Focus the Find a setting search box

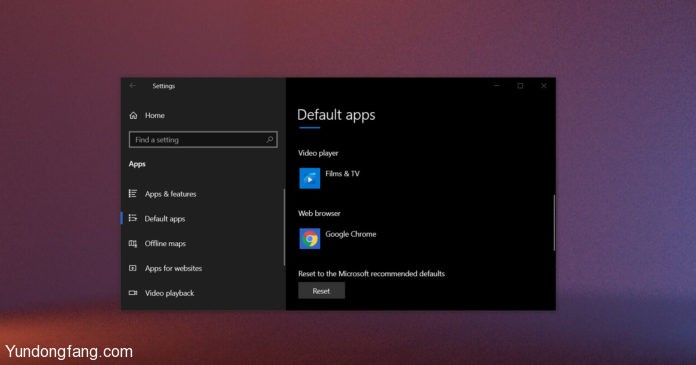coord(203,139)
